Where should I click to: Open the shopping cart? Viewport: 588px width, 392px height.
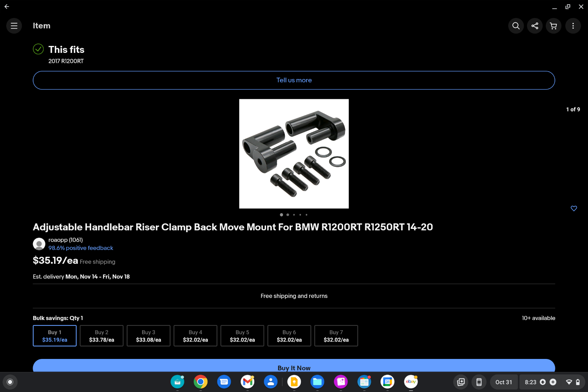(x=553, y=26)
